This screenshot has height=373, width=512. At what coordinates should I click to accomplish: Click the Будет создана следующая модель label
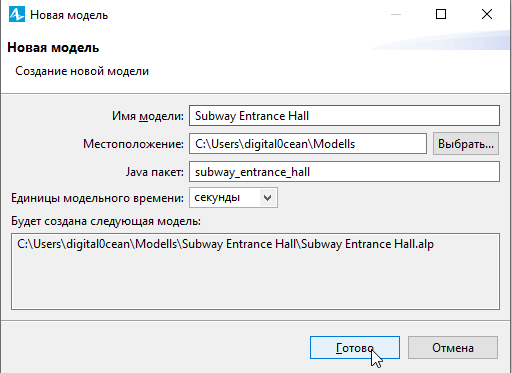106,221
